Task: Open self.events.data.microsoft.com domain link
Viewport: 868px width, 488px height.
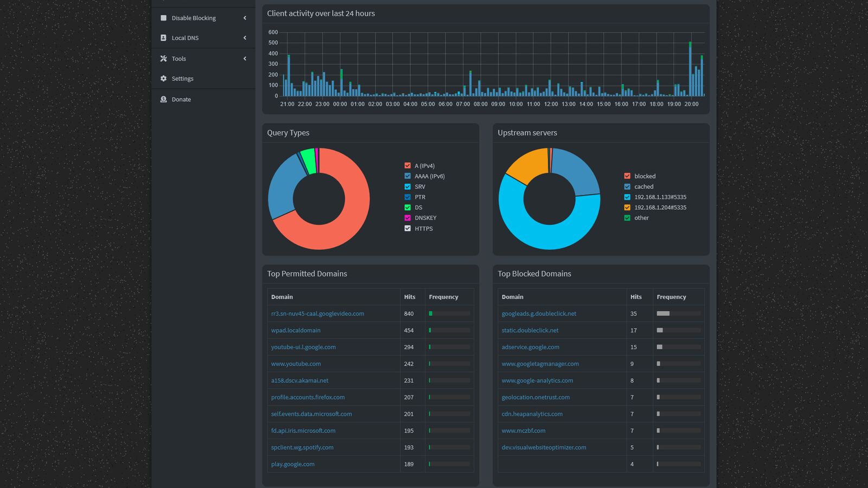Action: (311, 414)
